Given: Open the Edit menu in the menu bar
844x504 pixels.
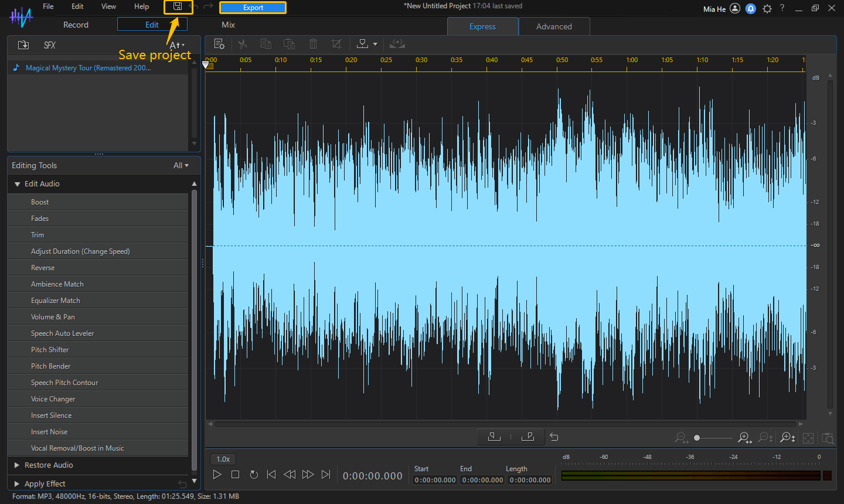Looking at the screenshot, I should tap(77, 6).
